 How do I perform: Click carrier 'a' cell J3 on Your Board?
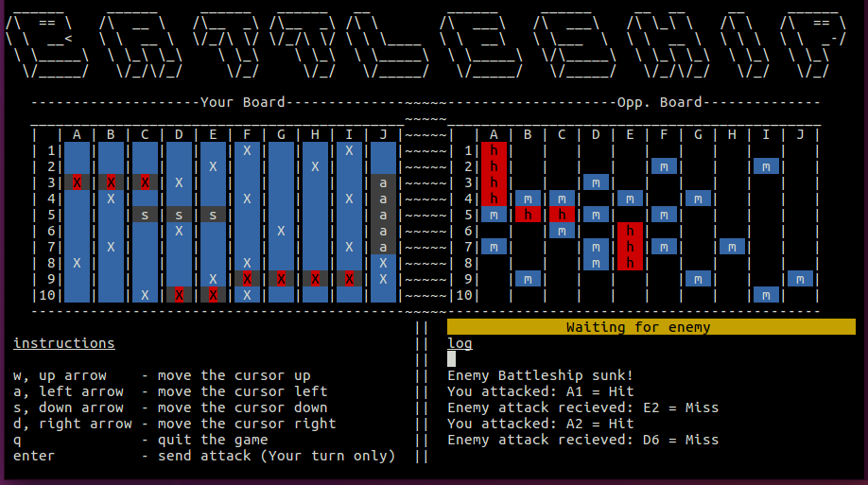point(383,182)
